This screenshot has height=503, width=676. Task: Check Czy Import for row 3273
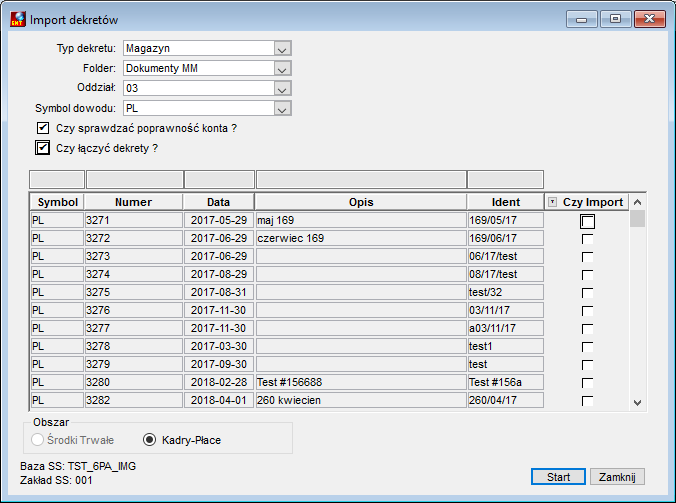[587, 257]
